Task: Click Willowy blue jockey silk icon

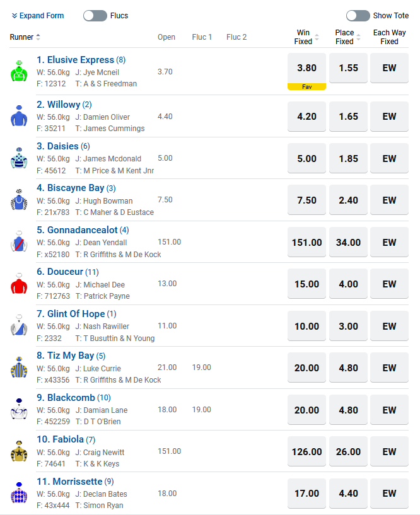Action: click(x=20, y=117)
